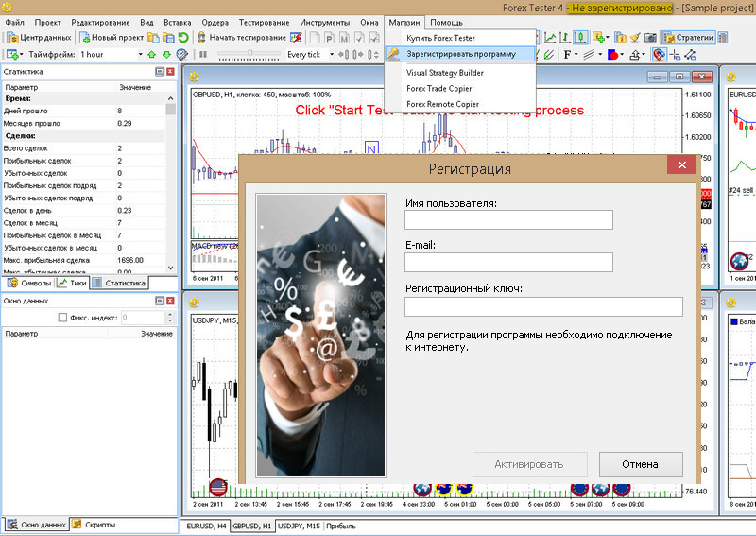Select the green arrow trend line tool
756x536 pixels.
coord(549,55)
